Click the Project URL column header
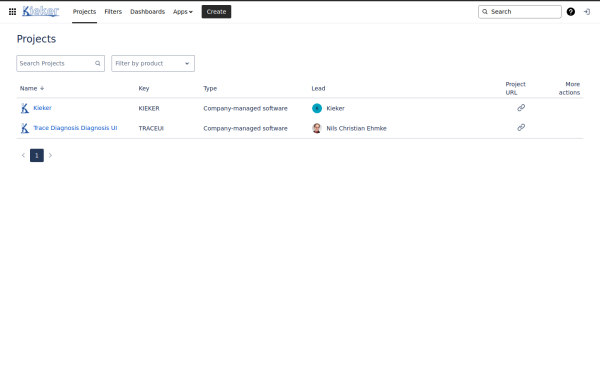The height and width of the screenshot is (375, 600). pos(515,88)
